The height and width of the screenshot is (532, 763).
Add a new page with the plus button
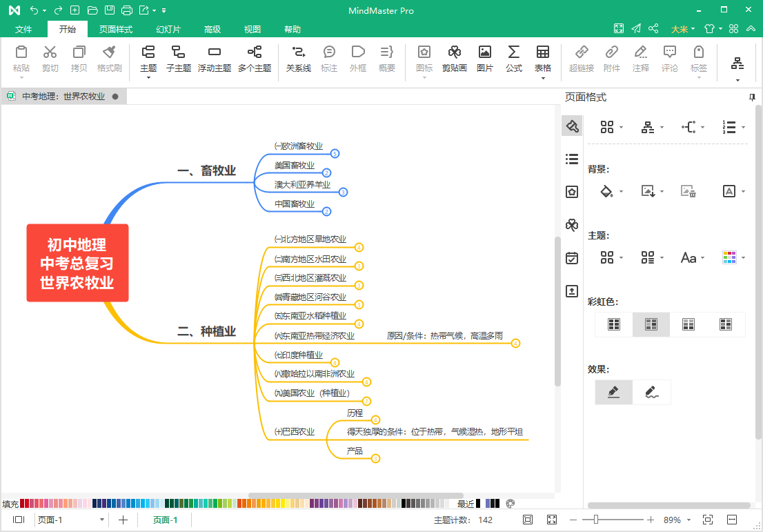123,520
